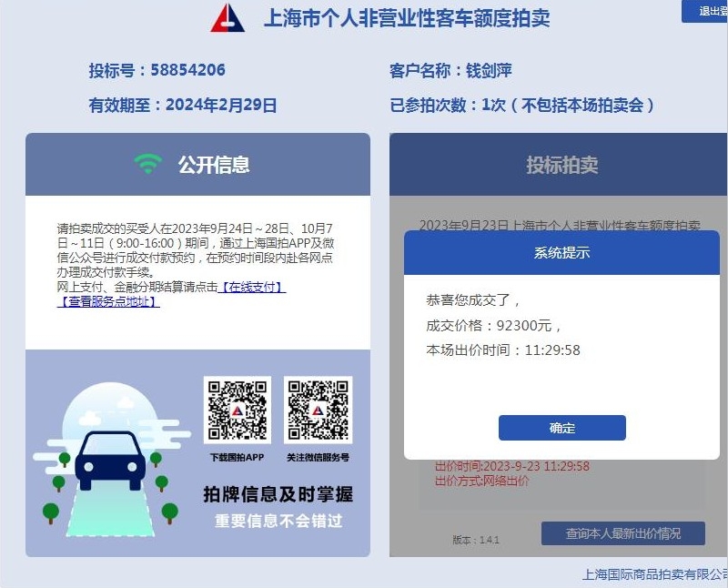Open the 查看服务点地址 link
Viewport: 728px width, 588px height.
108,302
